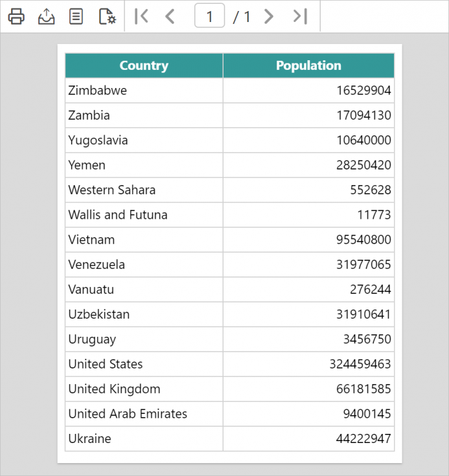This screenshot has height=476, width=449.
Task: Select the United States cell
Action: 144,364
